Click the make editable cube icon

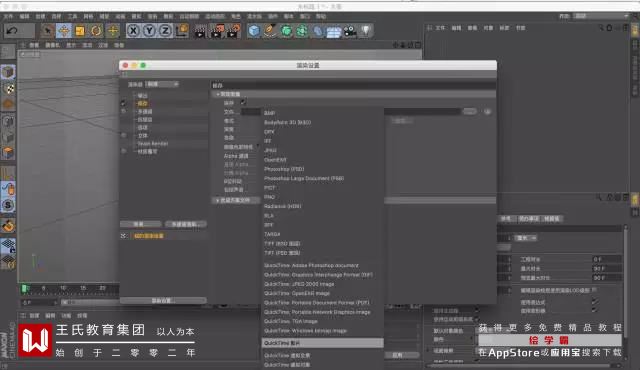(x=8, y=72)
